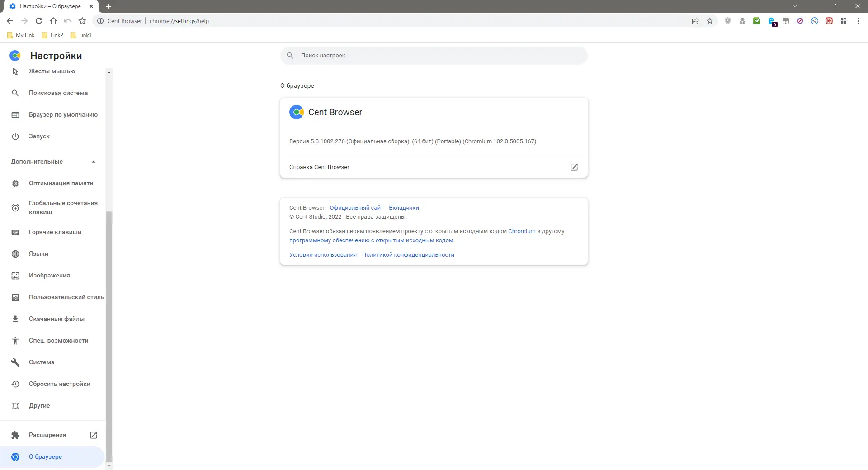Open Политикой конфиденциальности link
This screenshot has width=868, height=470.
click(408, 255)
